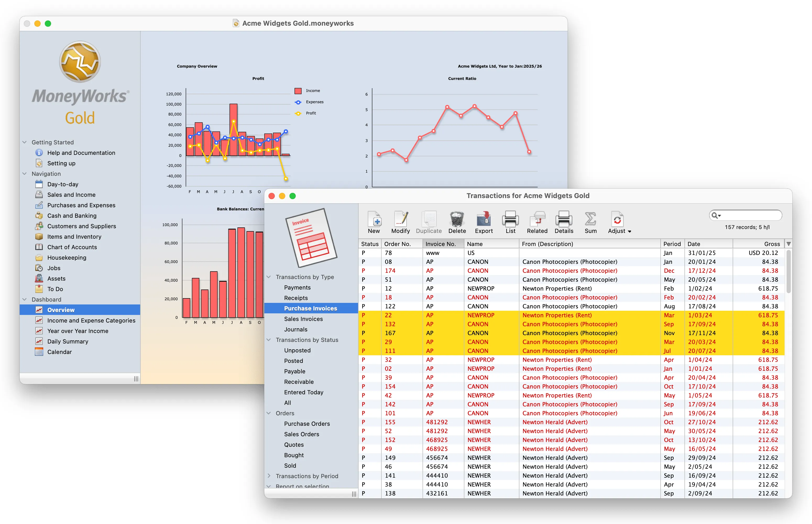Select the order 78 US row

tap(572, 253)
